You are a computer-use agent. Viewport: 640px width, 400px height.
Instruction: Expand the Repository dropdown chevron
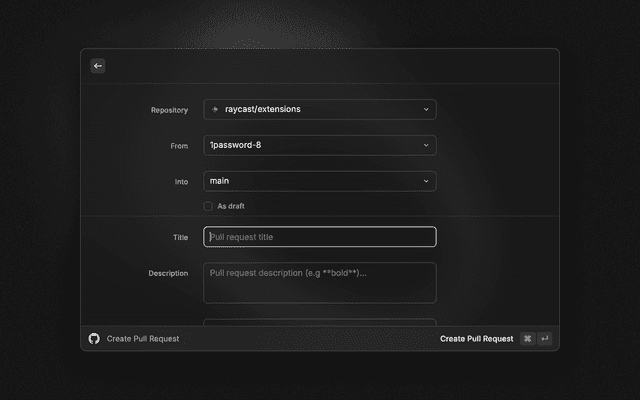point(426,109)
